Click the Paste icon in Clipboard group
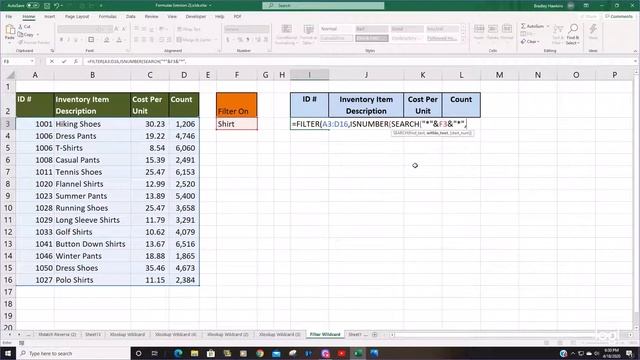This screenshot has height=360, width=640. [9, 30]
